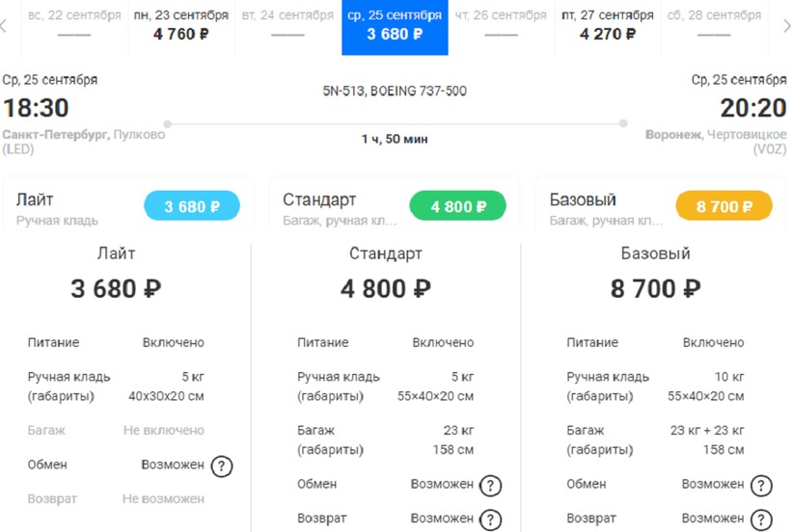Select Tuesday 24 September date tab
The image size is (791, 532).
click(x=288, y=26)
